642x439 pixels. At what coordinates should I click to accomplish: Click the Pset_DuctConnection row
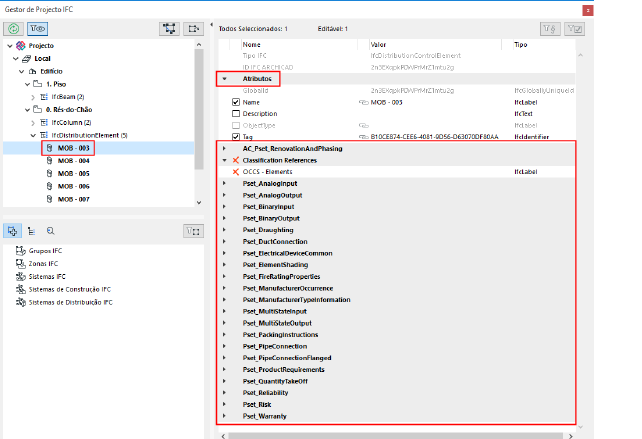[x=396, y=242]
